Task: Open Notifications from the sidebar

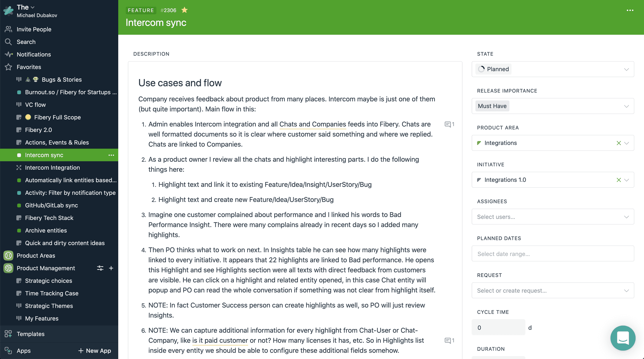Action: pyautogui.click(x=34, y=54)
